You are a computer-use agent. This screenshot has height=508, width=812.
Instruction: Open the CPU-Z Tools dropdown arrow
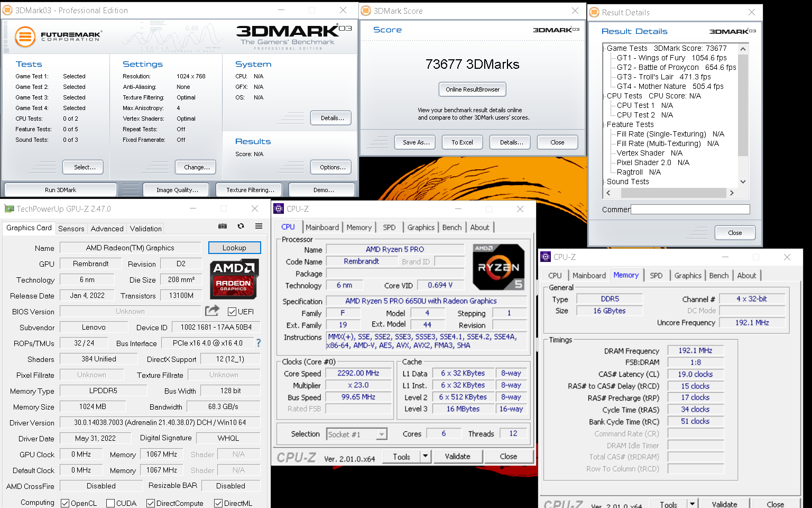pyautogui.click(x=426, y=457)
